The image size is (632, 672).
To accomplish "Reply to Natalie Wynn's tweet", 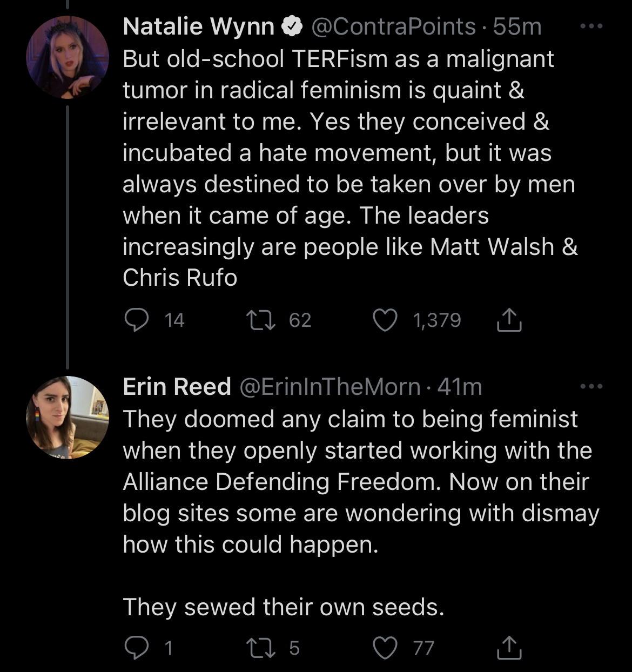I will click(x=137, y=320).
